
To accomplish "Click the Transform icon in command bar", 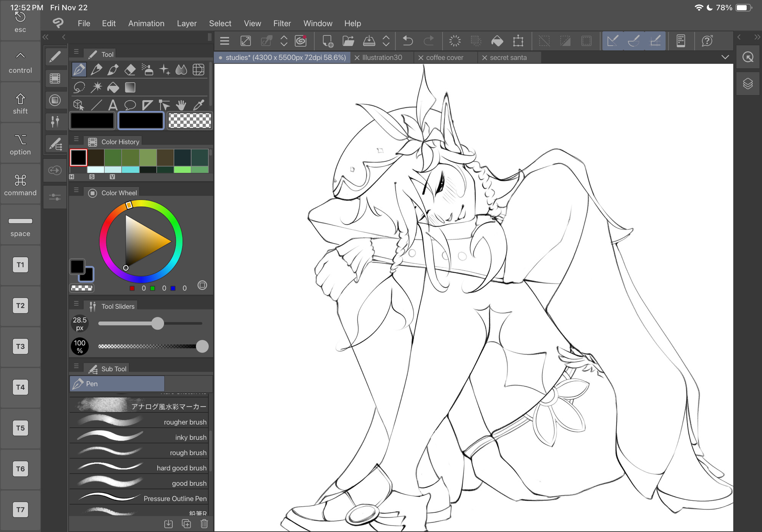I will click(518, 41).
